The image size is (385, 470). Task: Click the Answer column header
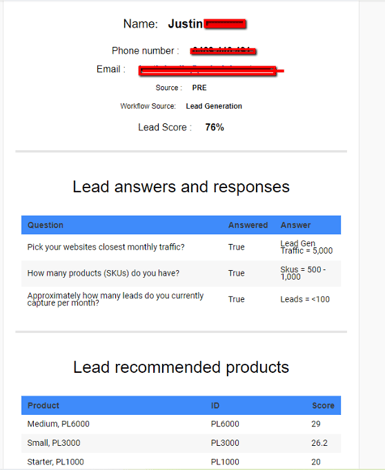point(295,225)
